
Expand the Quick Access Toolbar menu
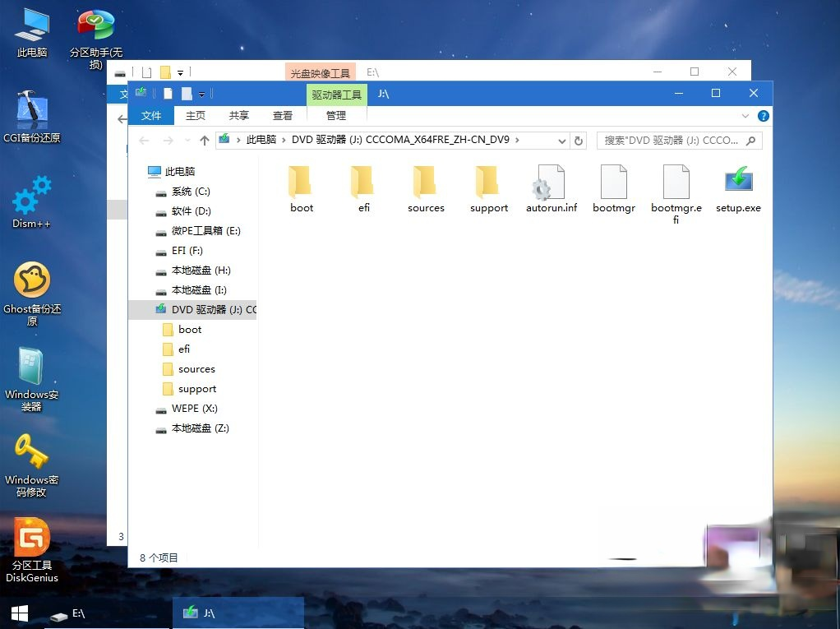(x=201, y=93)
